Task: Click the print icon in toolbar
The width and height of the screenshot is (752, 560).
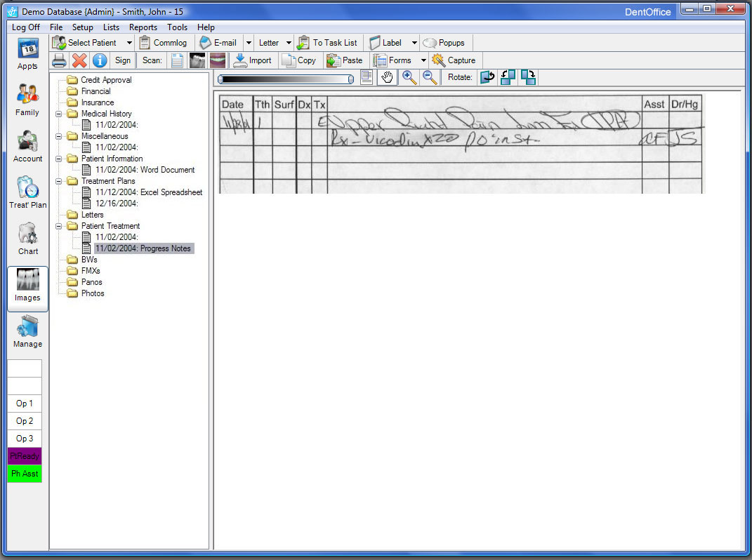Action: coord(59,60)
